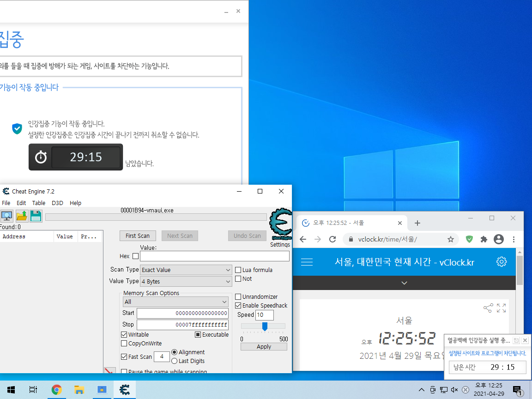The width and height of the screenshot is (532, 399).
Task: Open Chrome from the taskbar
Action: [57, 390]
